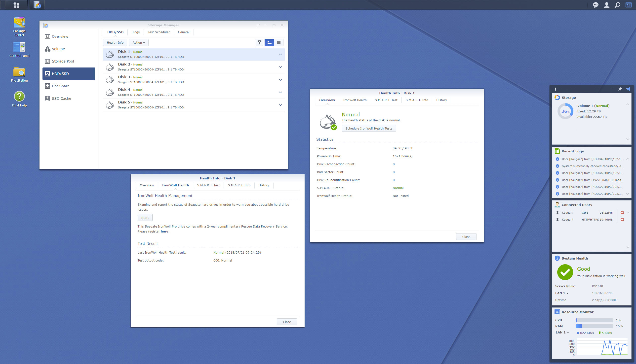
Task: Open S.M.A.R.T. Test tab in right dialog
Action: click(386, 100)
